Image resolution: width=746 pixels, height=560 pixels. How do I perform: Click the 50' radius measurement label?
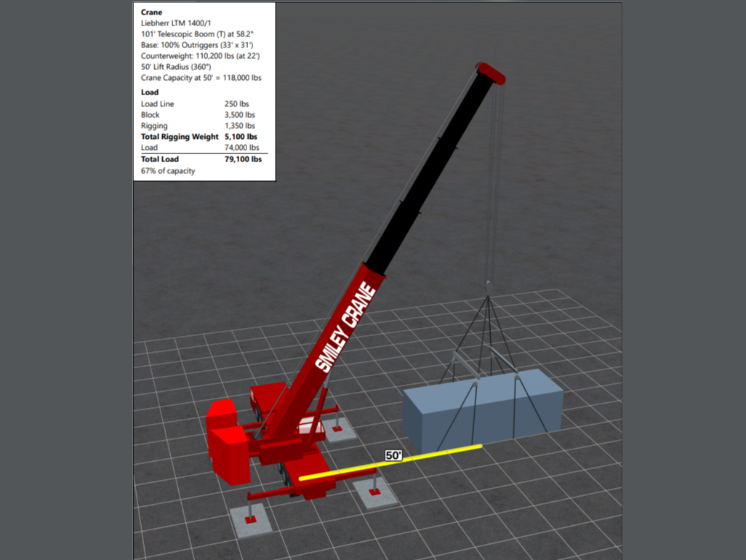tap(393, 455)
